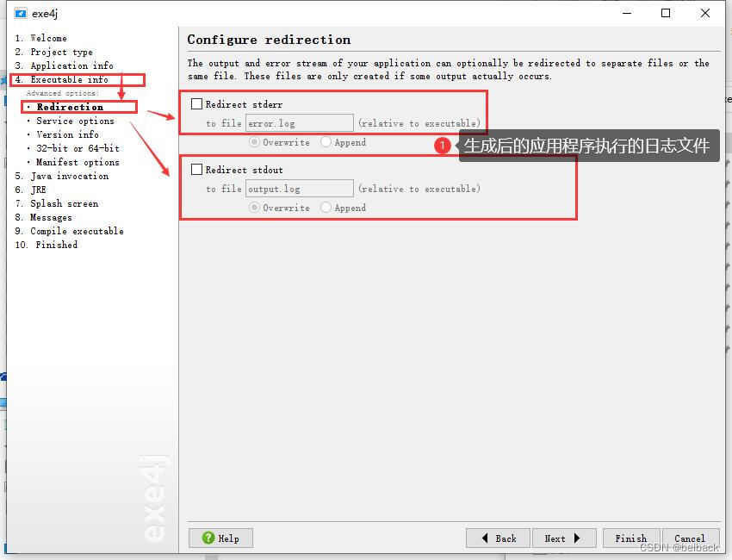The width and height of the screenshot is (732, 560).
Task: Close the exe4j window
Action: pyautogui.click(x=705, y=13)
